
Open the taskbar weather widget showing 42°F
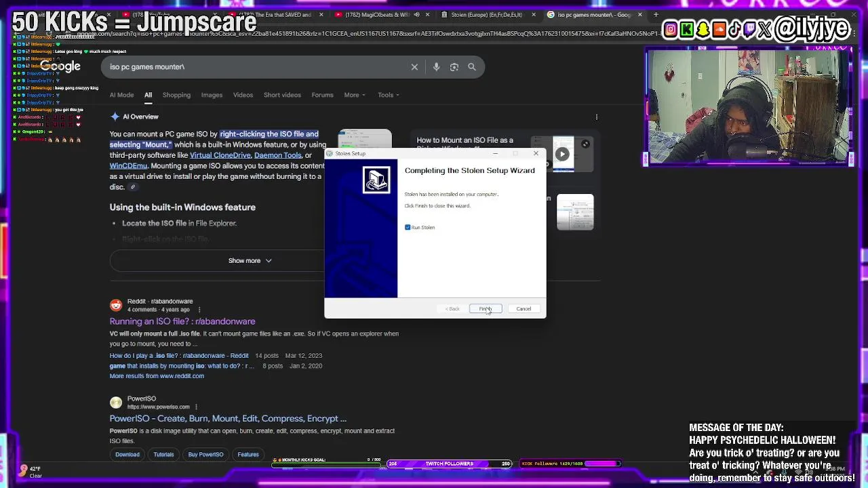30,472
